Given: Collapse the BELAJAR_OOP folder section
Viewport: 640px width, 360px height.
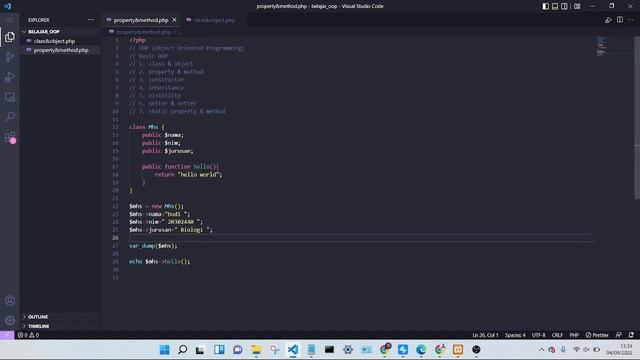Looking at the screenshot, I should tap(44, 31).
